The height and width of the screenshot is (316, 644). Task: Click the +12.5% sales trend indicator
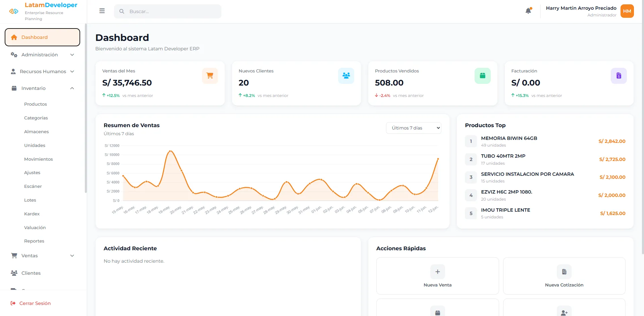[111, 96]
